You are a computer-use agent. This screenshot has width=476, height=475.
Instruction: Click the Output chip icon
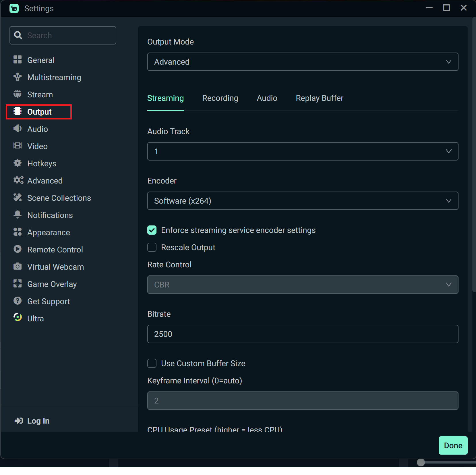(x=18, y=111)
